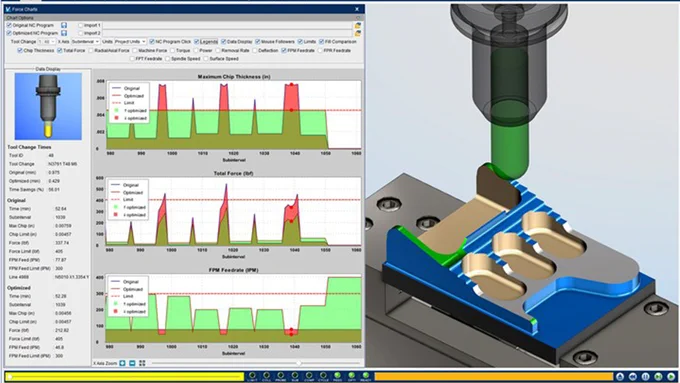
Task: Click the PROBE status light
Action: 281,376
